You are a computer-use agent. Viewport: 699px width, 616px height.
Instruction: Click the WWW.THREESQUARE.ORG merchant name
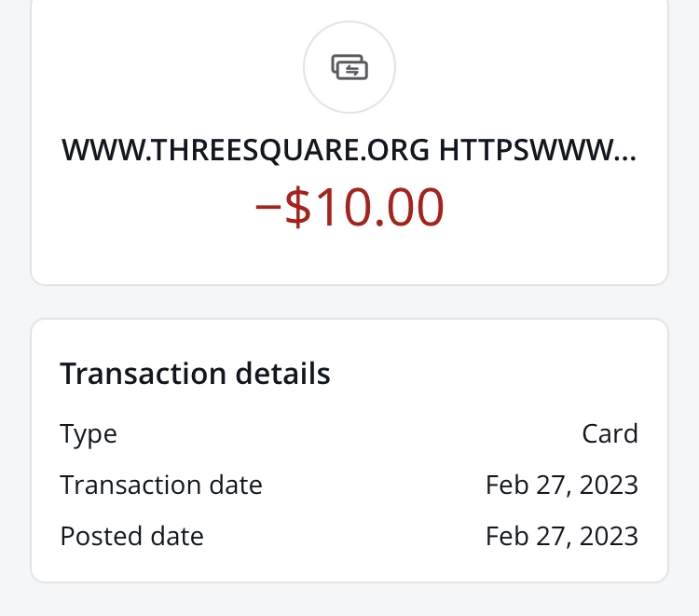click(246, 150)
